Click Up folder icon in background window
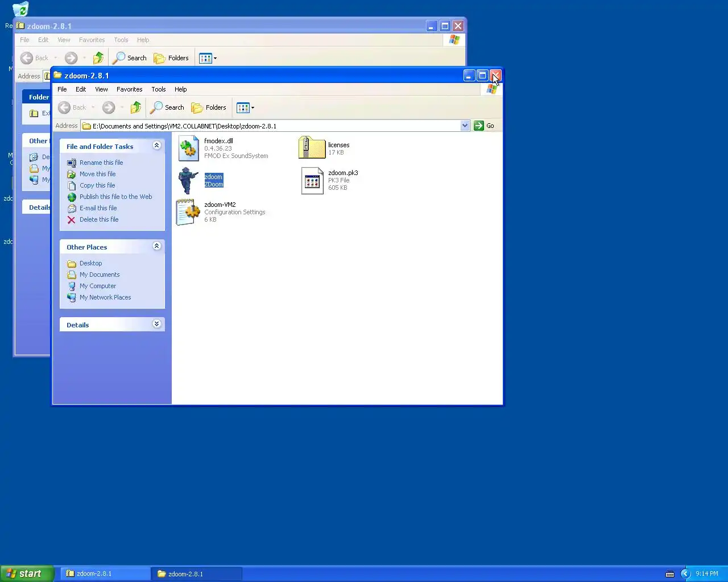 coord(98,58)
